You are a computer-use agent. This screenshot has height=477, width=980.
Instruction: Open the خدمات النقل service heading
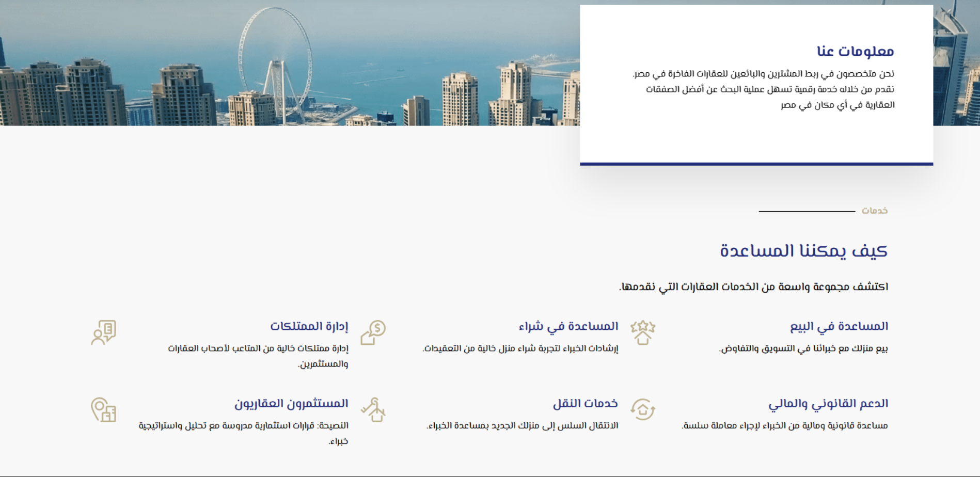pyautogui.click(x=585, y=404)
